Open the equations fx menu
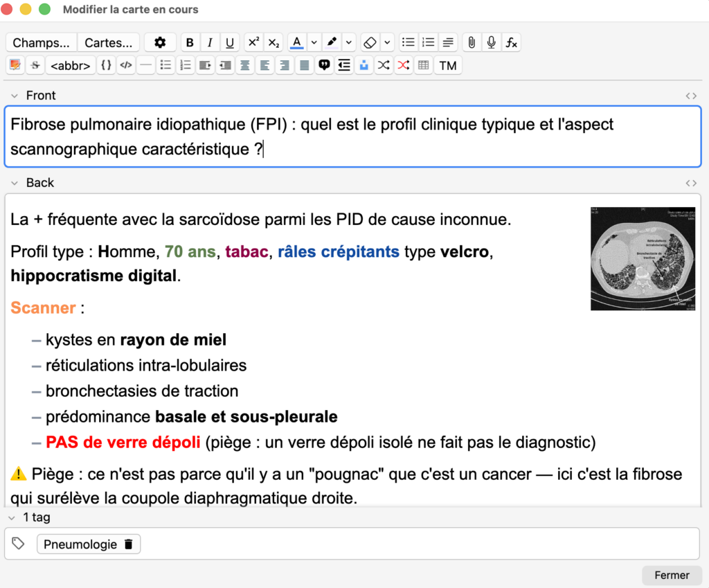Screen dimensions: 709x588 click(x=512, y=42)
